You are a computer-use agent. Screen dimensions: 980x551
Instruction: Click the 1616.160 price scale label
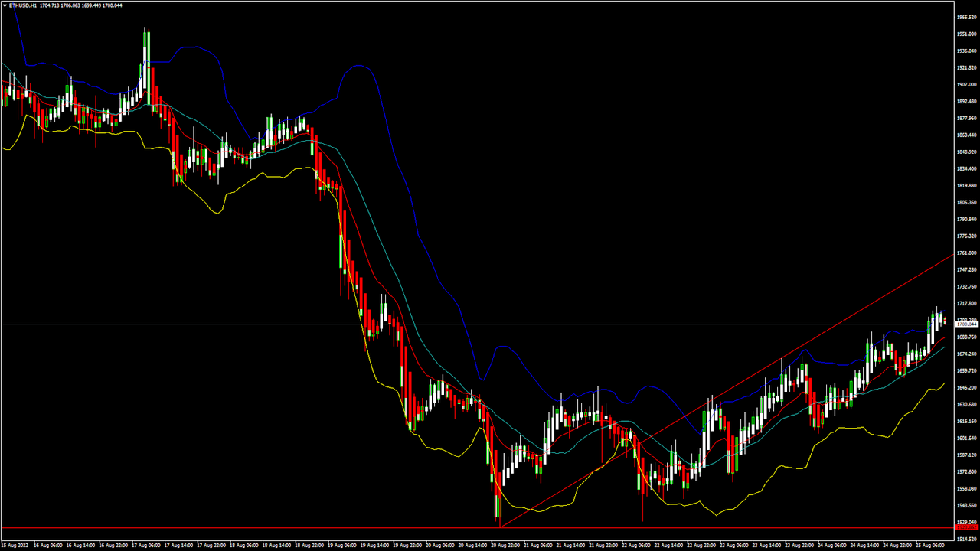967,421
